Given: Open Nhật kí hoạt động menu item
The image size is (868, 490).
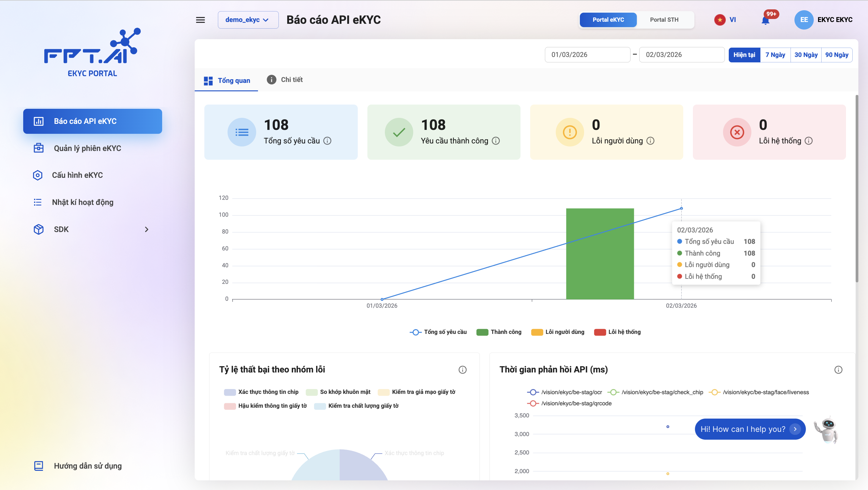Looking at the screenshot, I should point(92,202).
